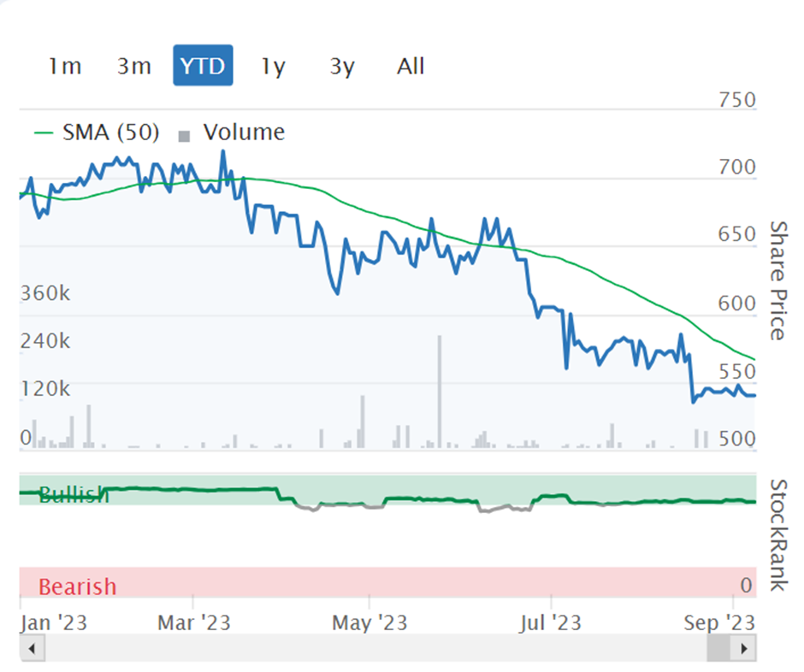The width and height of the screenshot is (804, 672).
Task: Click the Bullish zone label
Action: coord(74,495)
